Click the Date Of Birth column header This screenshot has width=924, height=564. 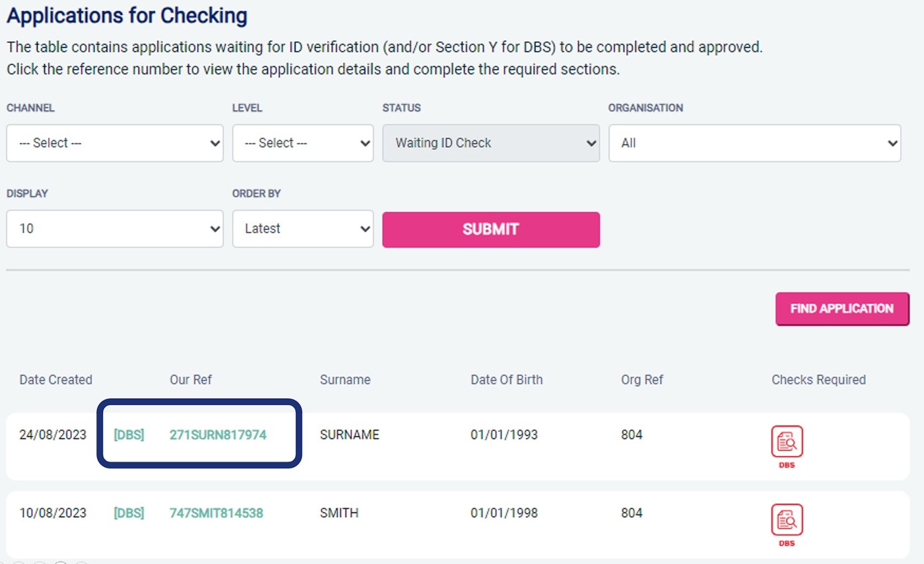coord(507,380)
